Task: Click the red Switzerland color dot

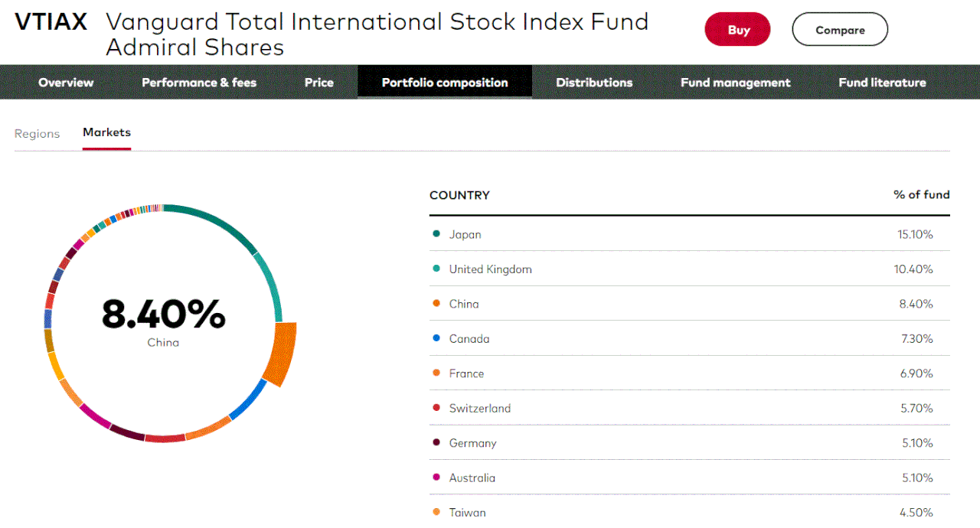Action: pos(436,408)
